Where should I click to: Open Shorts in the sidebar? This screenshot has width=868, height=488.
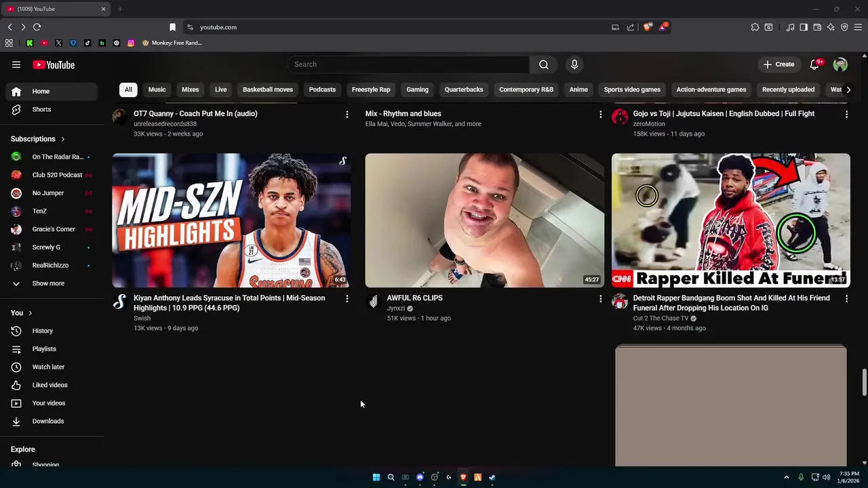(x=52, y=109)
